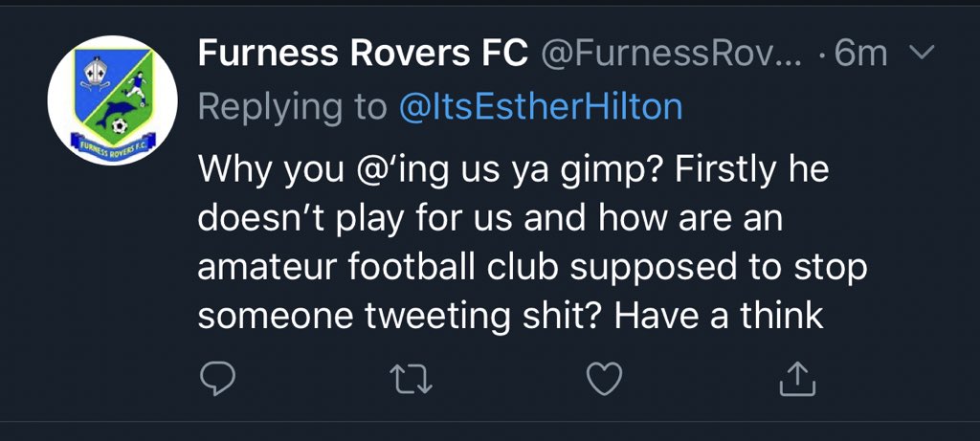Click the 6m timestamp
This screenshot has width=980, height=441.
860,54
